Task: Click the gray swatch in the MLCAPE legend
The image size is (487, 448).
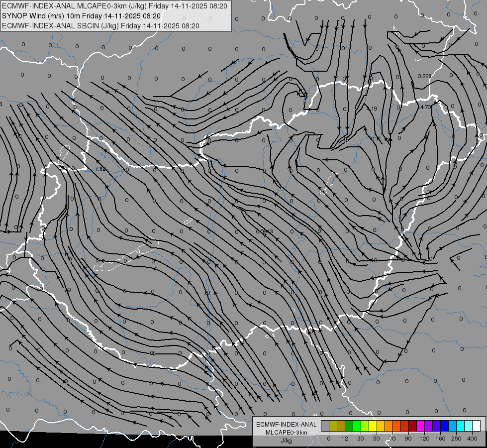Action: [x=325, y=426]
